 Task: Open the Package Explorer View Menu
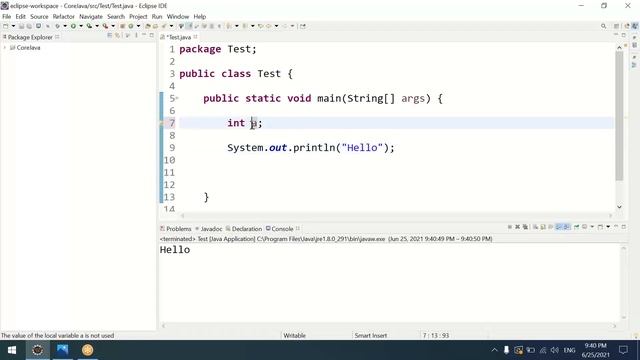coord(136,36)
